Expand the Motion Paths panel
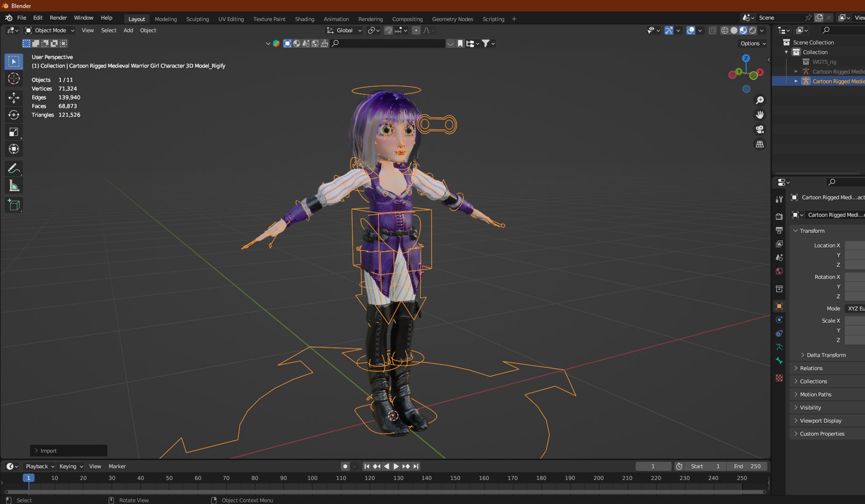 827,394
